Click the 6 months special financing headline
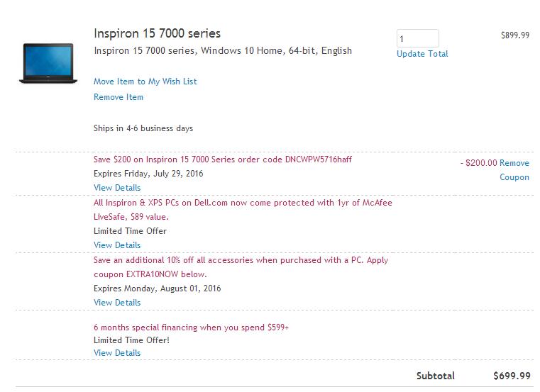This screenshot has height=392, width=540. click(191, 327)
